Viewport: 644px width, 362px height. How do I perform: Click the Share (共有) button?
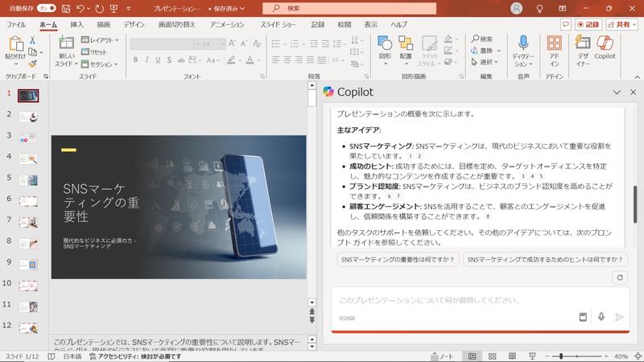[x=618, y=25]
